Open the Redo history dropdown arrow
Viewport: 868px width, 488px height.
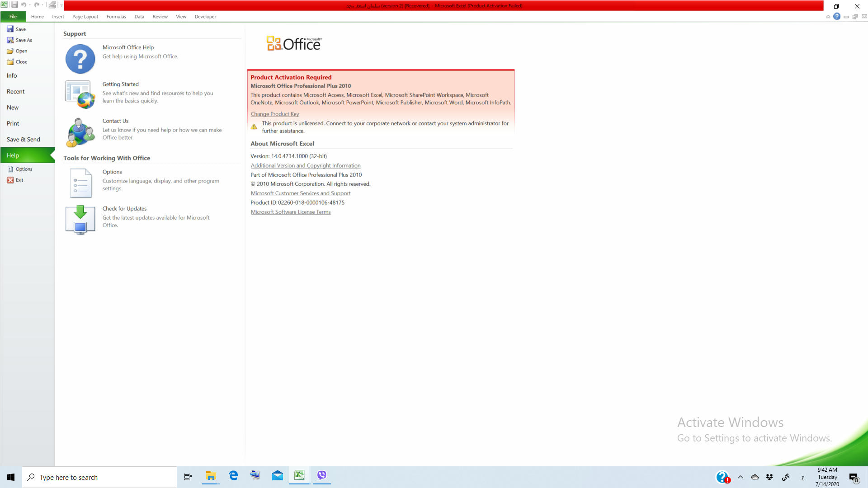pos(42,5)
